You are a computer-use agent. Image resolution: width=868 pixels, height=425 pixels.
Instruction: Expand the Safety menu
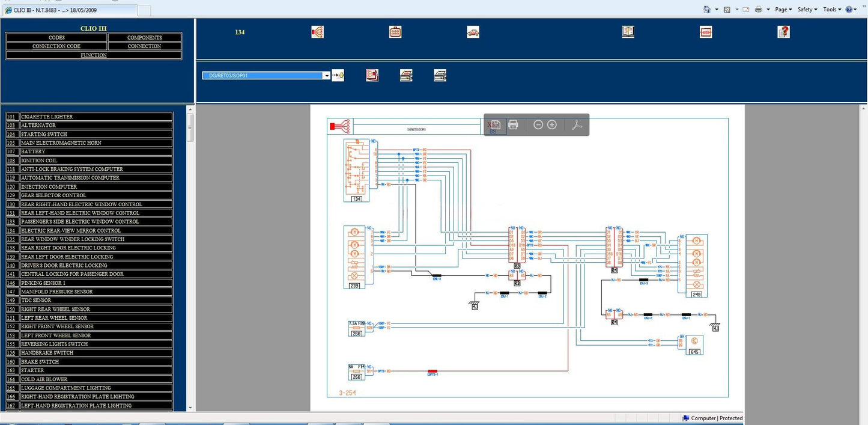807,10
